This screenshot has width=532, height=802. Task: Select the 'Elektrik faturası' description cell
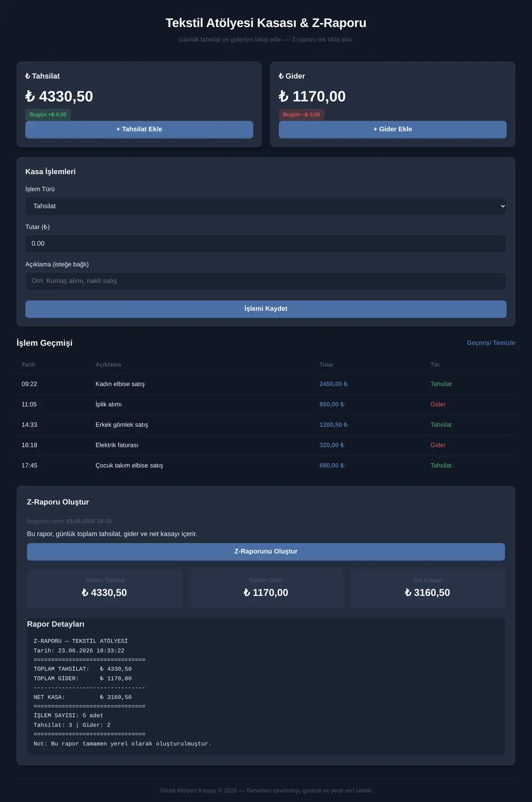(117, 445)
